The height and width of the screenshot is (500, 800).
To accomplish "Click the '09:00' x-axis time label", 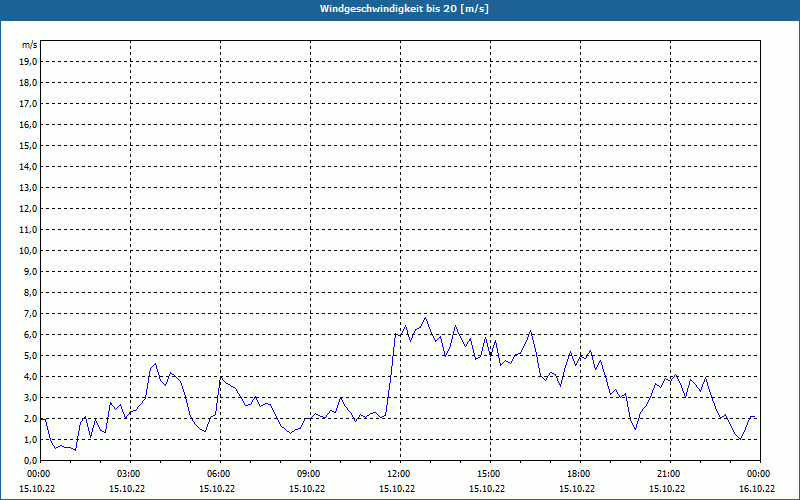I will (309, 474).
